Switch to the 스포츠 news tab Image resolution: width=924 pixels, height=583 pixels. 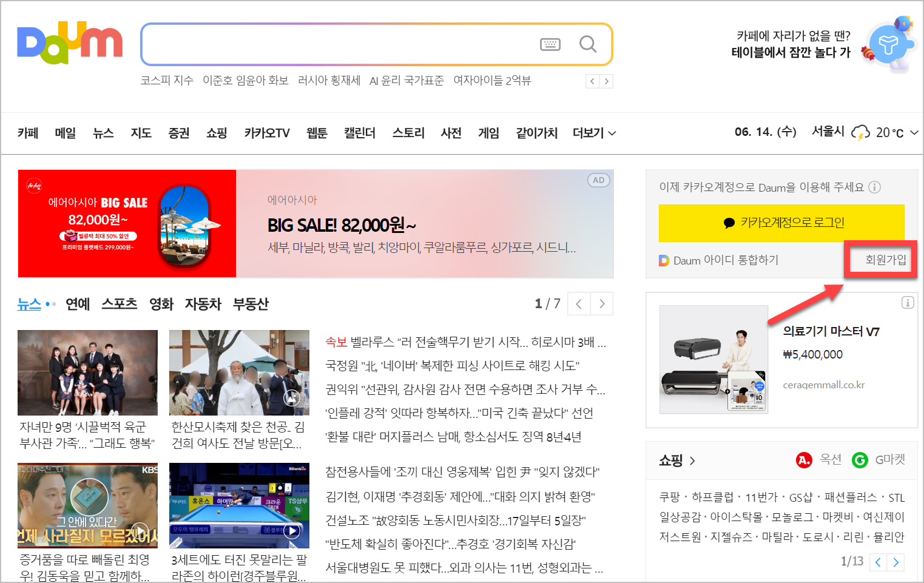point(120,304)
